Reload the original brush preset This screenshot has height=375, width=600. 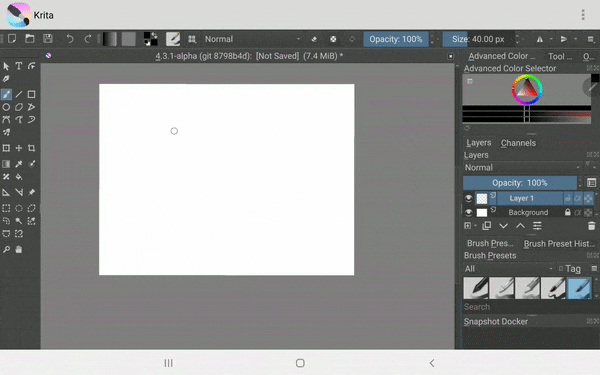[x=352, y=39]
